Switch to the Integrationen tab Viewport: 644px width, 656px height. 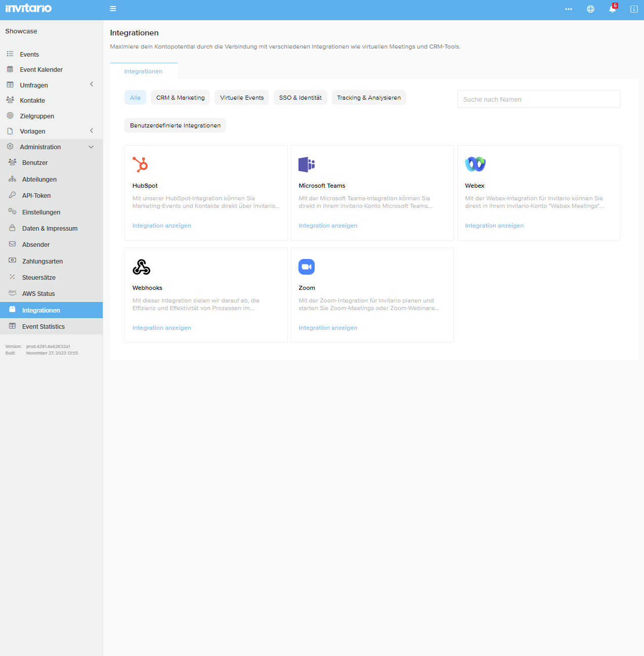pos(143,71)
